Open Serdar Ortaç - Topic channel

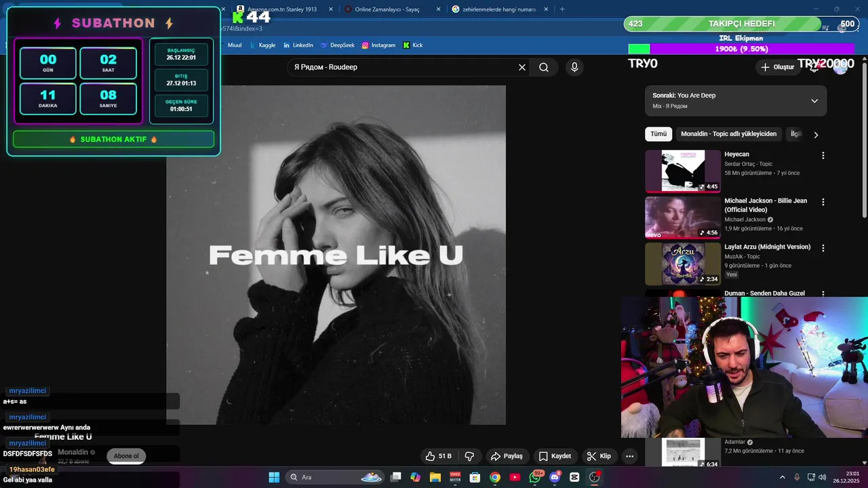(x=748, y=164)
